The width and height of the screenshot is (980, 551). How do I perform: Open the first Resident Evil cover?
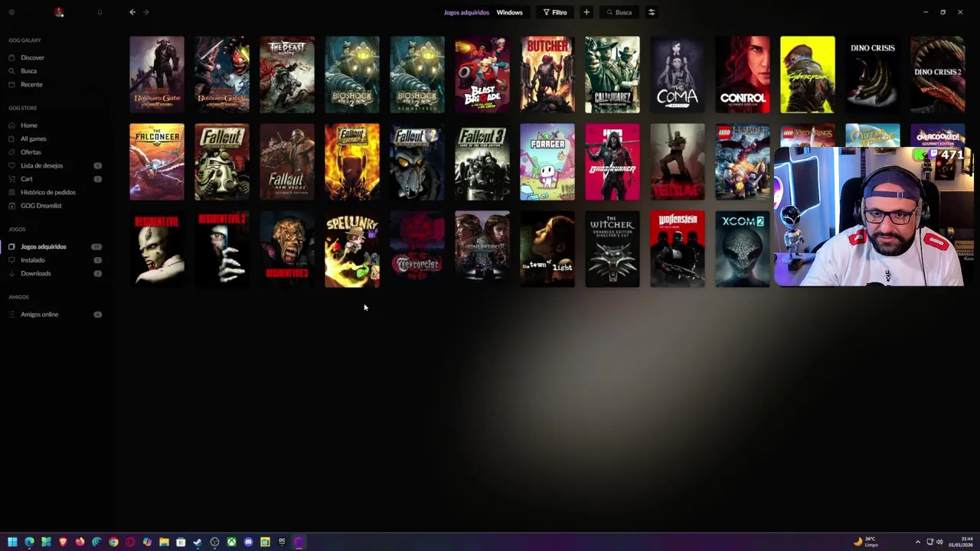click(x=157, y=249)
